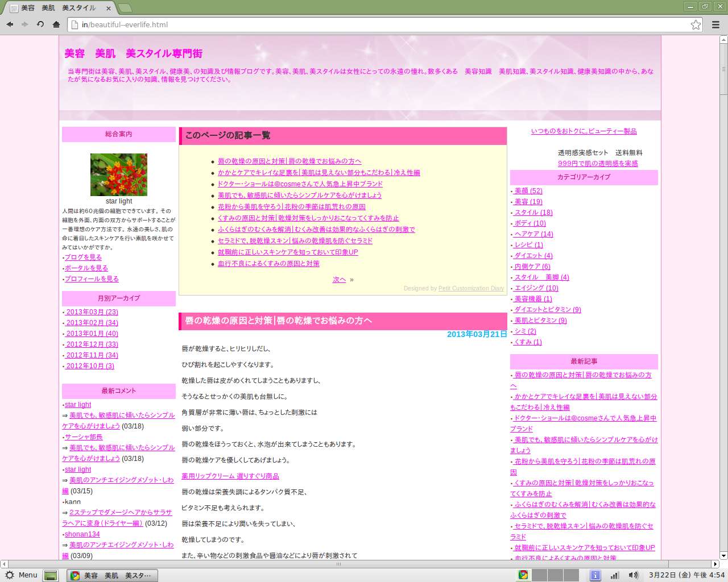Open category 美顔 (52)
This screenshot has width=728, height=582.
tap(528, 191)
